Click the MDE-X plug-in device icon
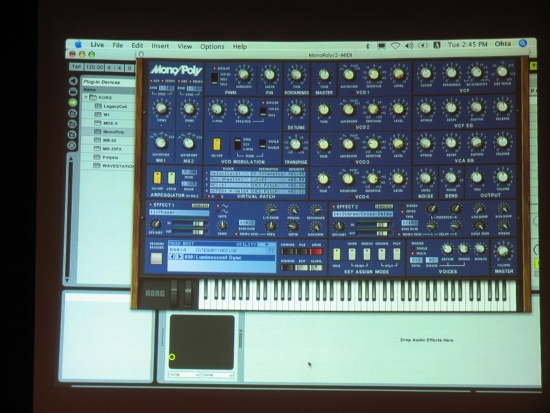This screenshot has width=550, height=413. 98,123
